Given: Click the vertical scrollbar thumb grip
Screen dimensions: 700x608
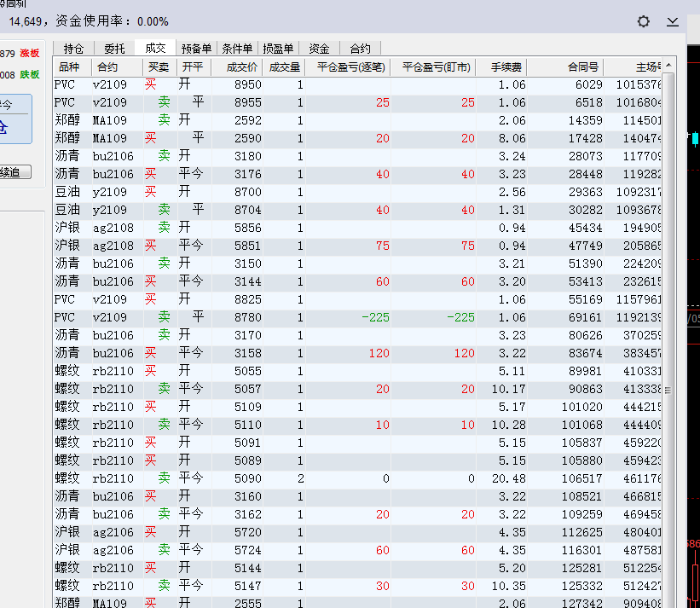Looking at the screenshot, I should 668,391.
